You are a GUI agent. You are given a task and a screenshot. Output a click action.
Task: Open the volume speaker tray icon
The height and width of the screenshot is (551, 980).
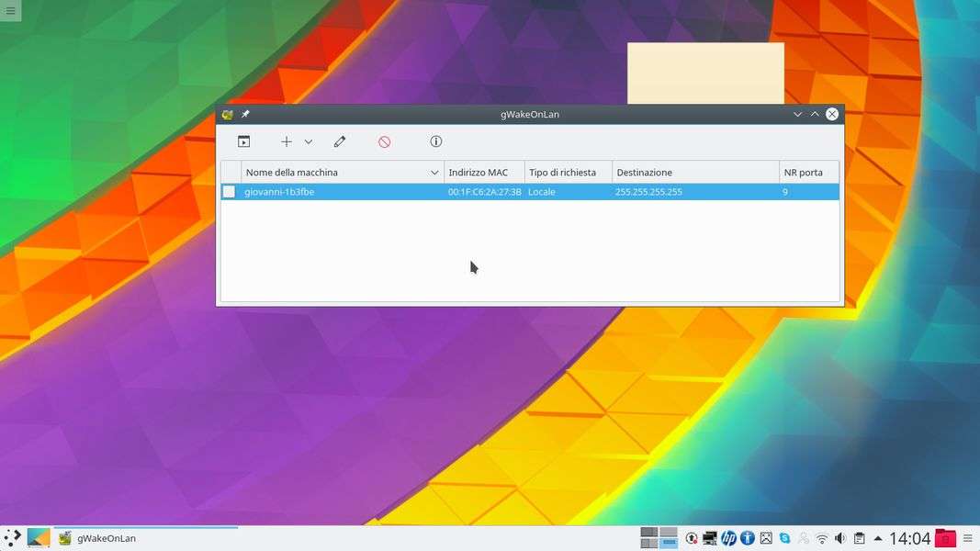pyautogui.click(x=840, y=538)
